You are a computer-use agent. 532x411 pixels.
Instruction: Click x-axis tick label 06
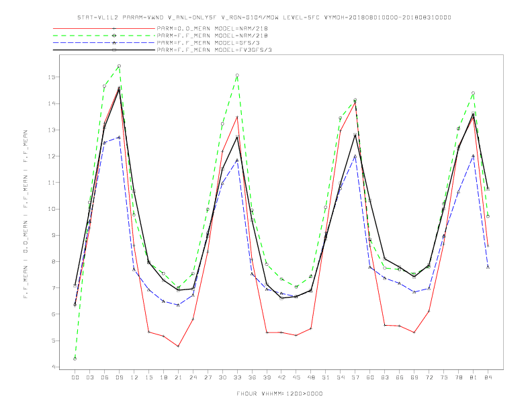click(x=105, y=377)
